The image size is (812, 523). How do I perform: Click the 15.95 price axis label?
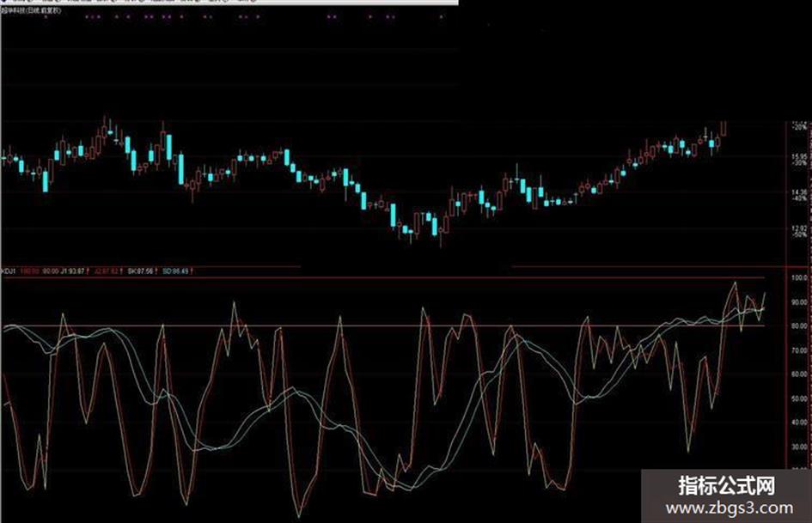click(x=800, y=156)
